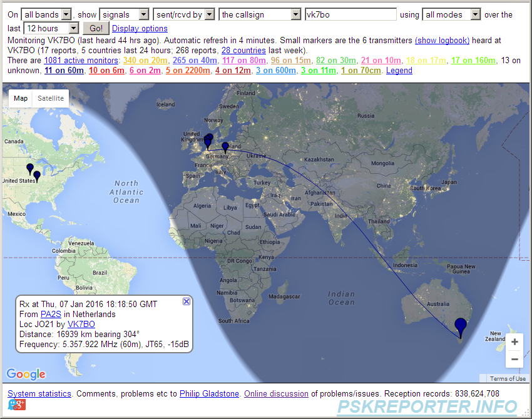Open the show logbook link

point(442,41)
